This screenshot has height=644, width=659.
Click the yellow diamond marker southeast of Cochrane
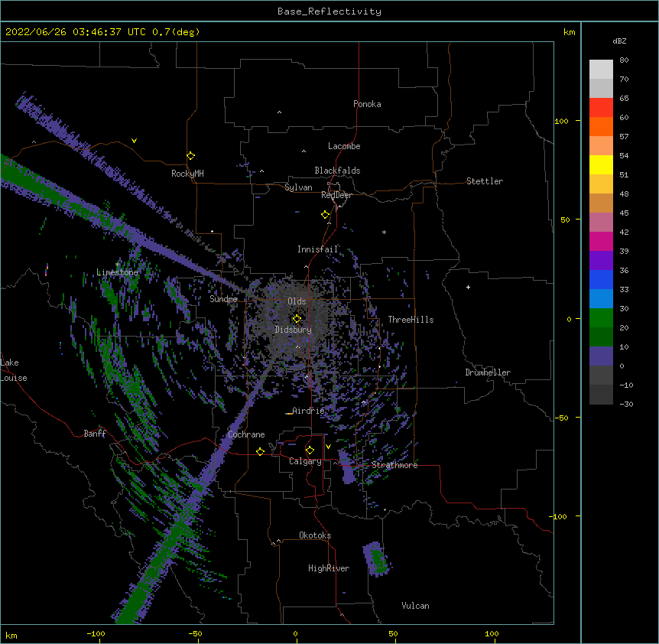(x=260, y=451)
